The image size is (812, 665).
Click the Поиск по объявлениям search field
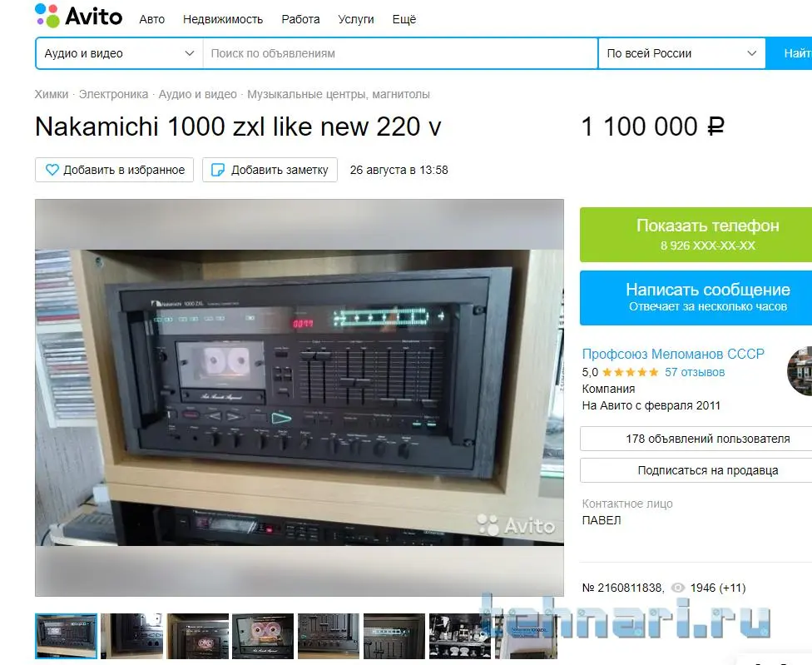pos(400,53)
